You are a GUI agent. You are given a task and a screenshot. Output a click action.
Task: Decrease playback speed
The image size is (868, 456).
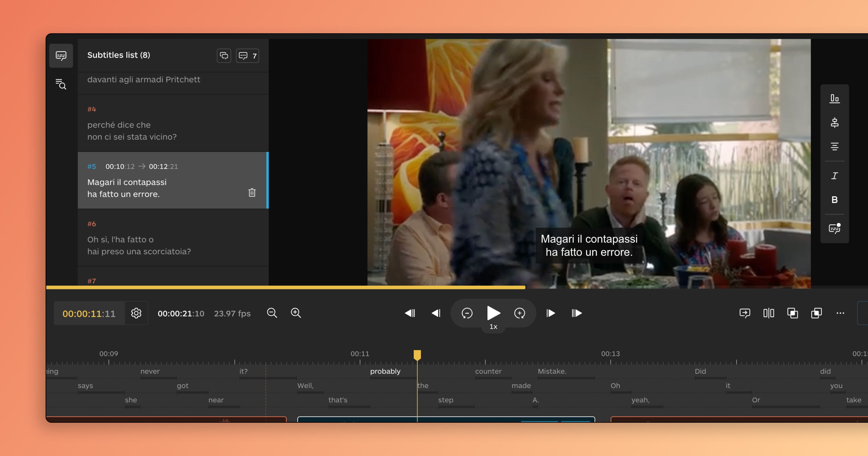467,313
